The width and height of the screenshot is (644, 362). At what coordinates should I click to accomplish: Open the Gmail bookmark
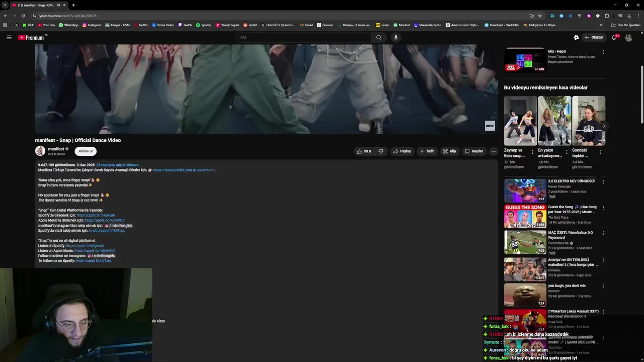coord(306,25)
